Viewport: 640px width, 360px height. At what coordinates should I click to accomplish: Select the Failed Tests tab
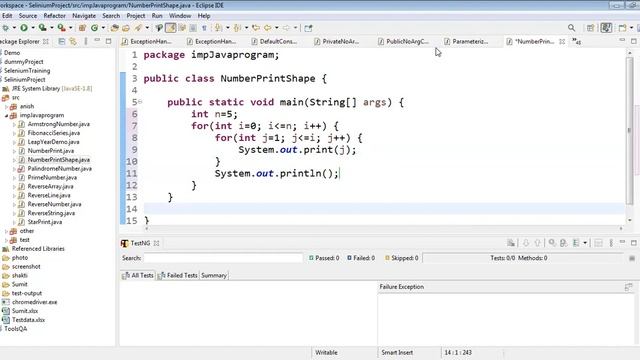pyautogui.click(x=178, y=276)
